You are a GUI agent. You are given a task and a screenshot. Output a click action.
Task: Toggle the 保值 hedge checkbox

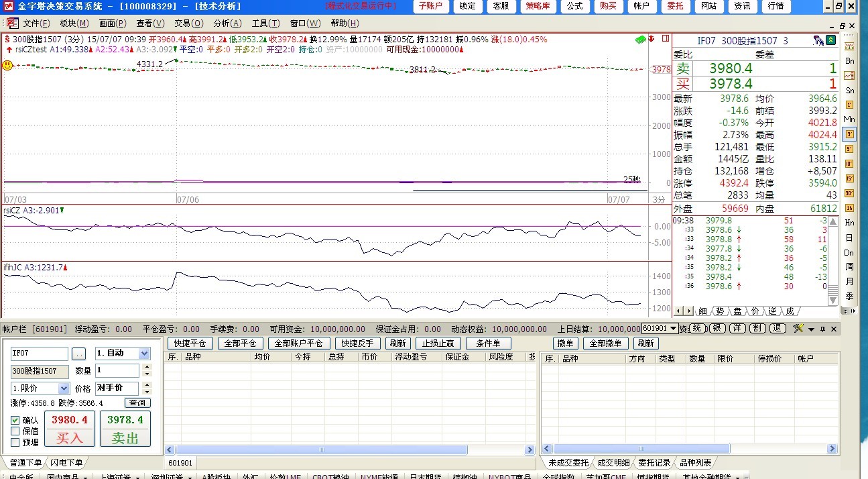click(x=15, y=431)
